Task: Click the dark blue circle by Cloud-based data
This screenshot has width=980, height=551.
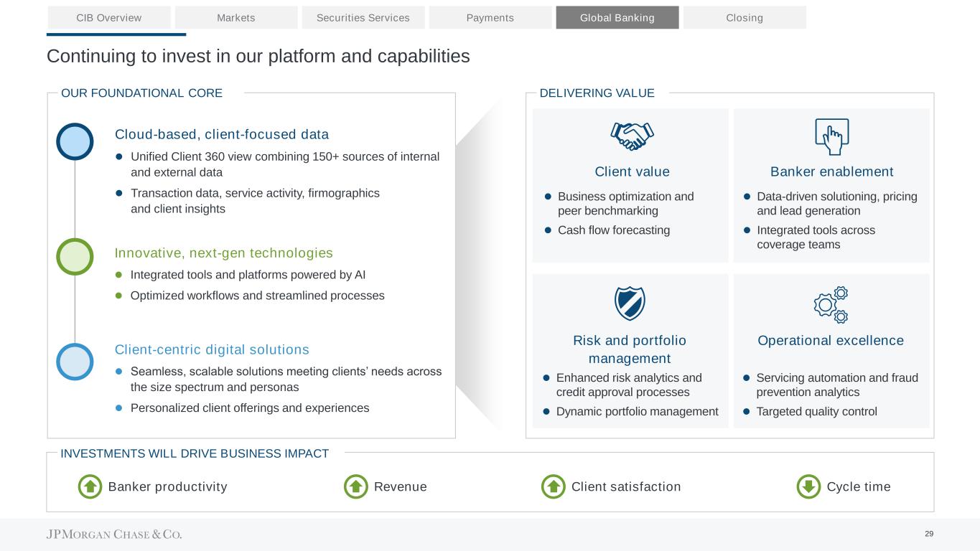Action: click(75, 141)
